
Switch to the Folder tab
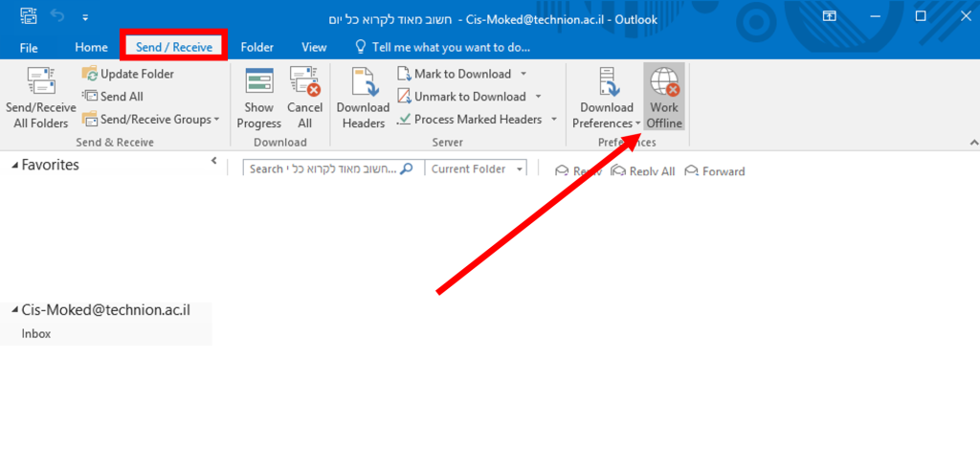click(256, 47)
